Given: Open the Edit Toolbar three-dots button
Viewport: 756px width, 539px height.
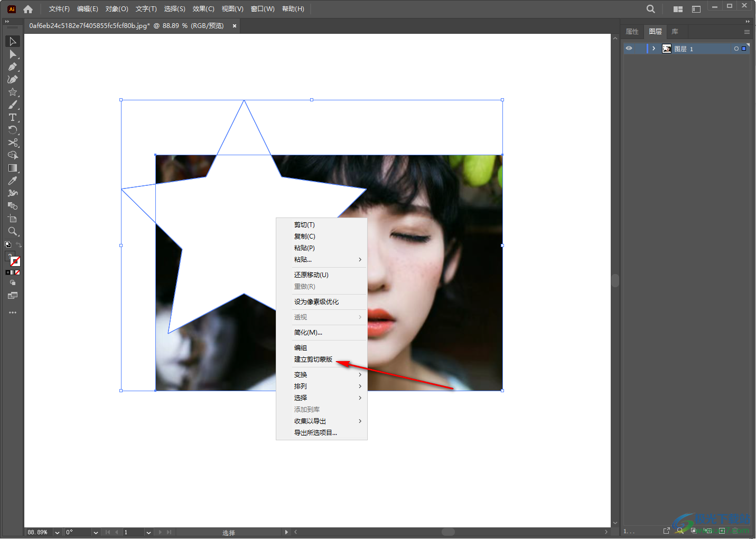Looking at the screenshot, I should click(x=13, y=313).
